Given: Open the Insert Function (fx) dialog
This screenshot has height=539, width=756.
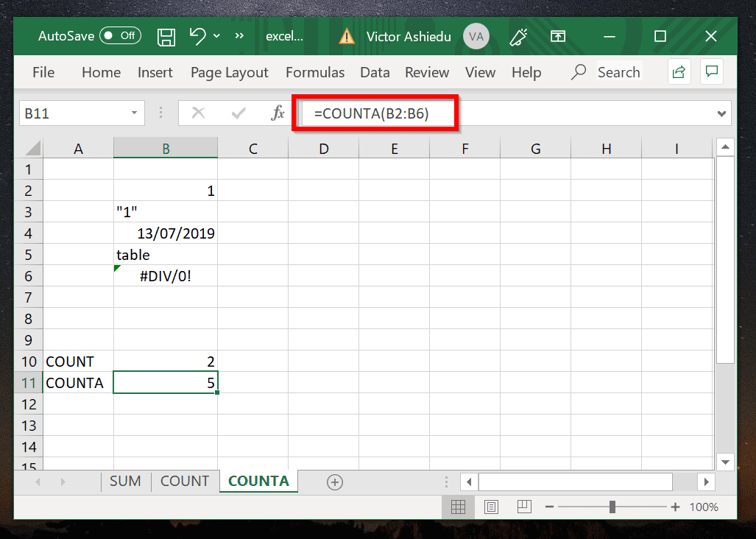Looking at the screenshot, I should 278,112.
